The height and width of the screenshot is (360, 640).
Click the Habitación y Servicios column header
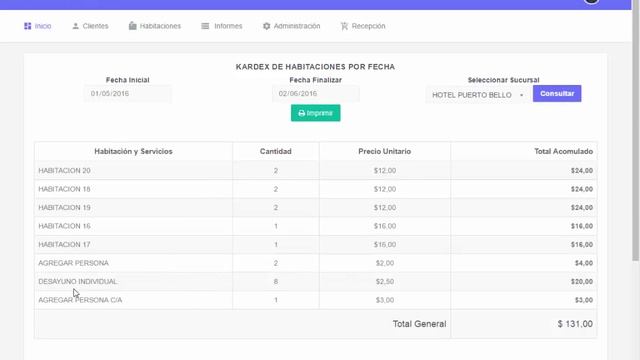133,151
